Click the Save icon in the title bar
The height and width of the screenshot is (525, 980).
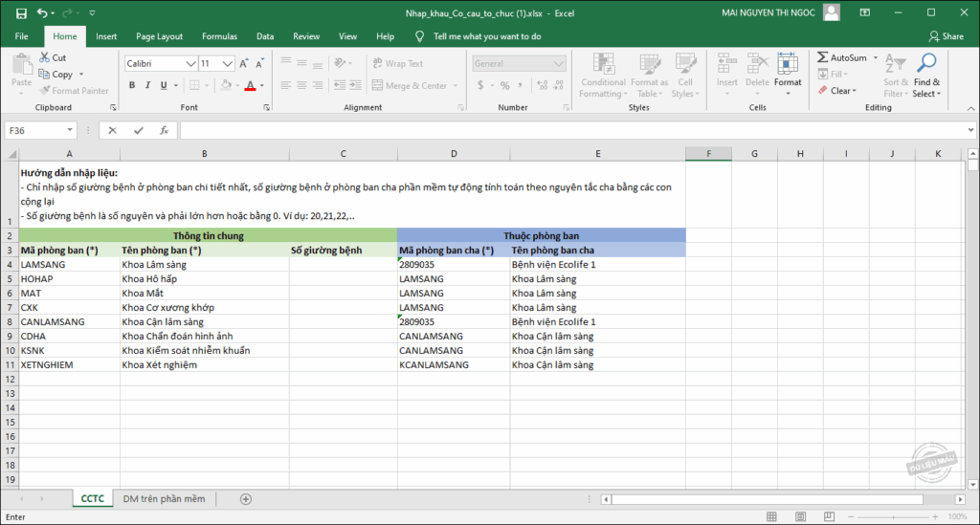tap(21, 13)
